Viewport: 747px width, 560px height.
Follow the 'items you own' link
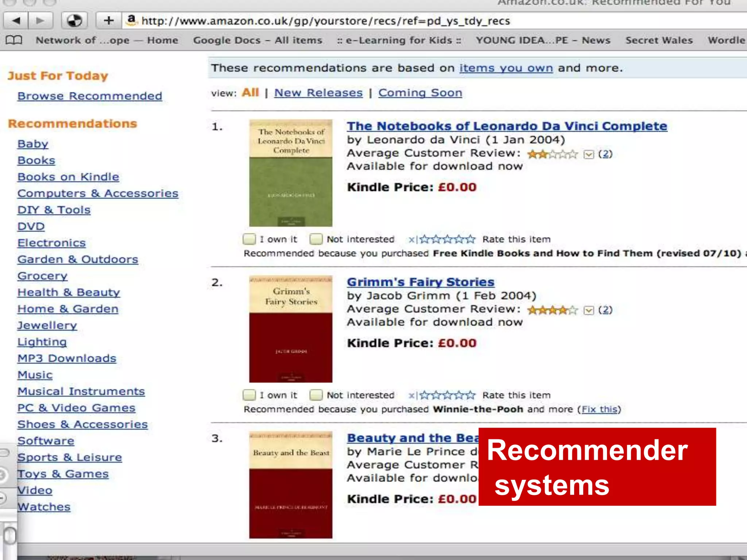(x=506, y=68)
